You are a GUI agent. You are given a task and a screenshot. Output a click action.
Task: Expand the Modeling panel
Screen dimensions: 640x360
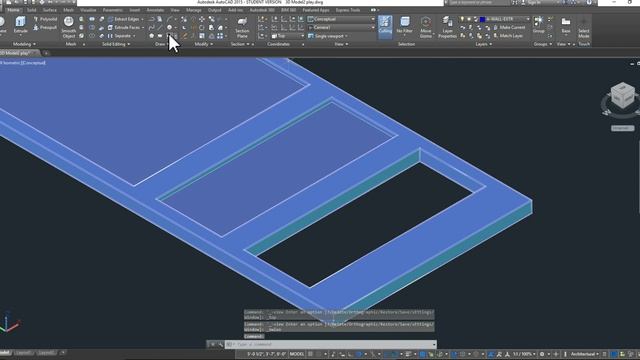[24, 44]
